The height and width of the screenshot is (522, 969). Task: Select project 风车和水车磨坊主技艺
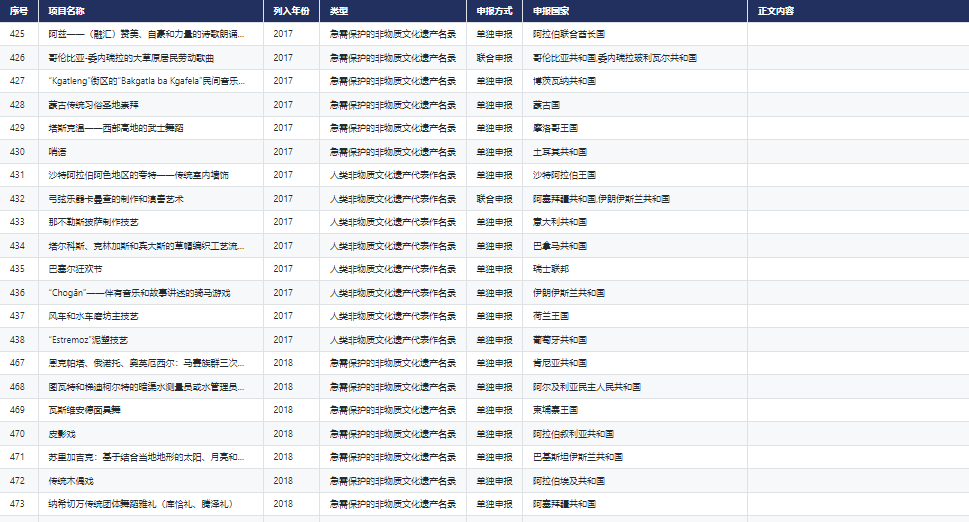click(x=93, y=316)
